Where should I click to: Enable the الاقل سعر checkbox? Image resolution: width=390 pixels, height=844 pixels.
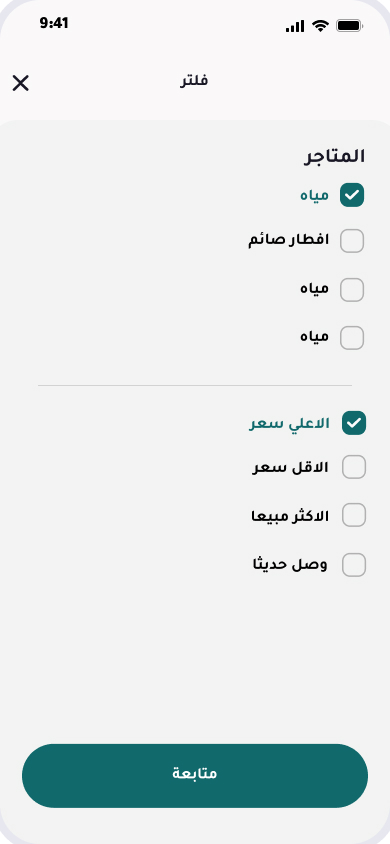[x=354, y=467]
